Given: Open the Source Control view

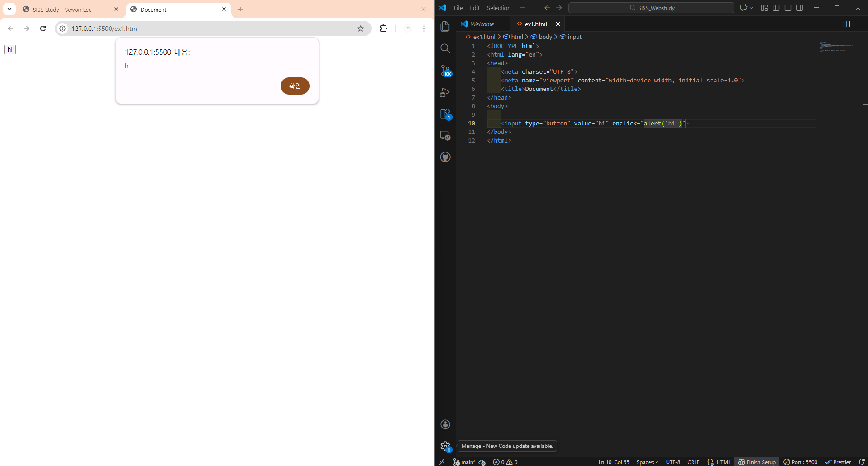Looking at the screenshot, I should click(x=445, y=70).
